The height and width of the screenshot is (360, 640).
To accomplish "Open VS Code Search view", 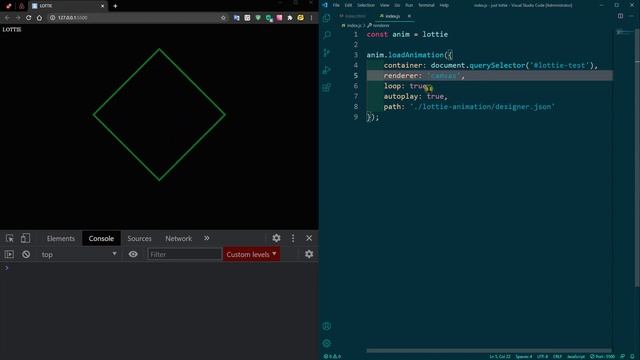I will pos(327,35).
